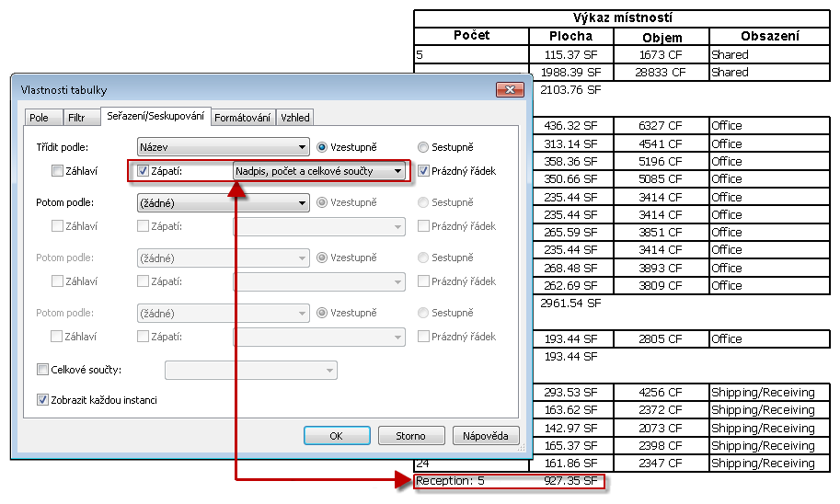This screenshot has width=840, height=504.
Task: Uncheck the enabled Zápatí checkbox
Action: (x=143, y=171)
